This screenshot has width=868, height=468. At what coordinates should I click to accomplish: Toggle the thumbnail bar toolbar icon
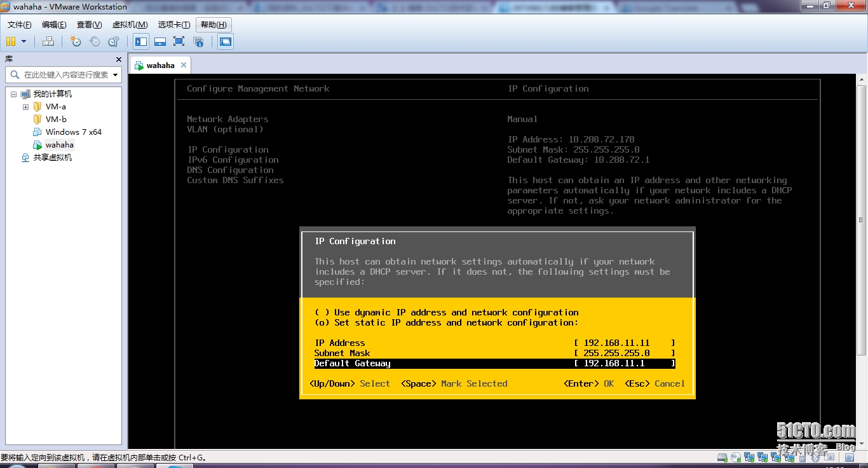click(x=160, y=41)
